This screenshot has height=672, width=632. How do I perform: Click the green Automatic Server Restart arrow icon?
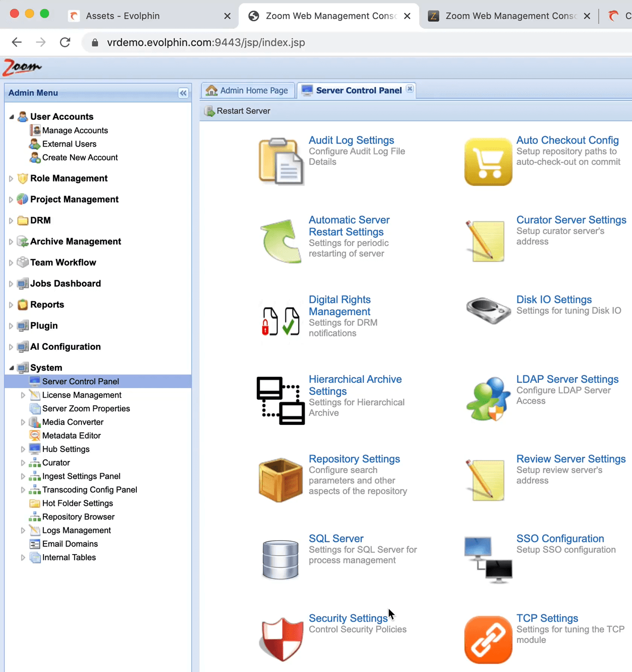point(280,241)
